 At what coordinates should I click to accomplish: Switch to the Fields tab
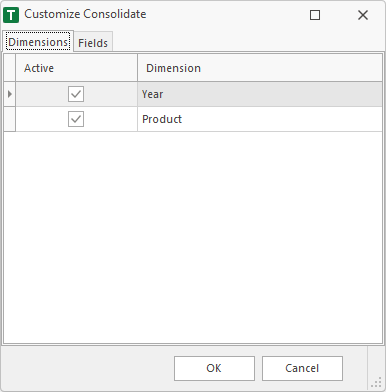click(x=93, y=42)
